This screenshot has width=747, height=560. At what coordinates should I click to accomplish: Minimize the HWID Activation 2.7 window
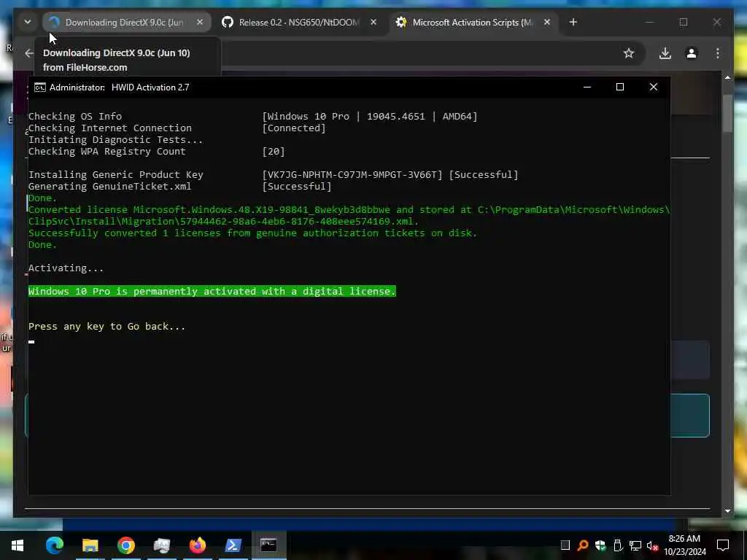point(587,87)
